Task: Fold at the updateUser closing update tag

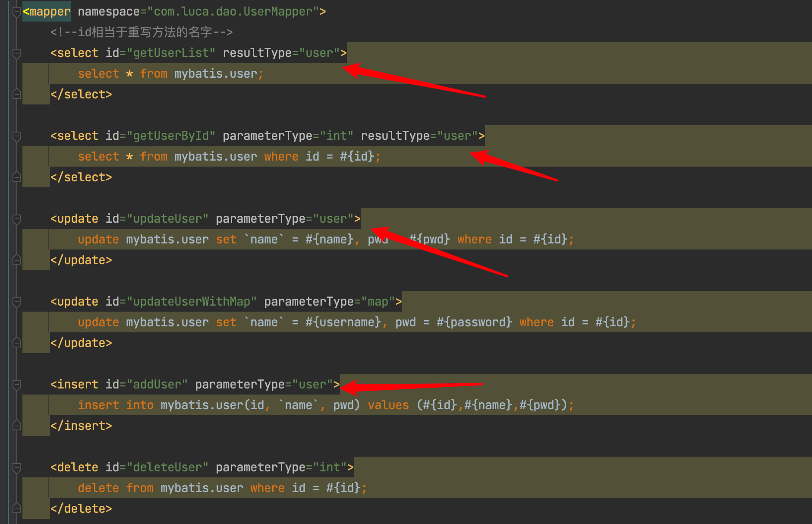Action: (x=17, y=259)
